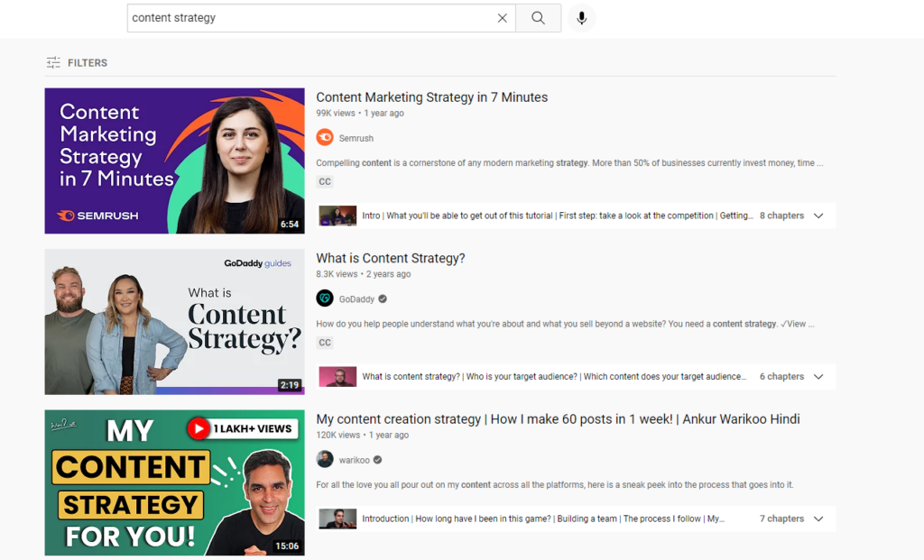This screenshot has height=560, width=924.
Task: Open GoDaddy channel avatar icon
Action: click(x=325, y=298)
